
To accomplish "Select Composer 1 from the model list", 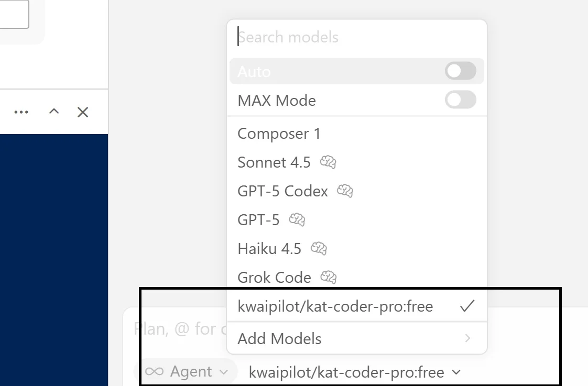I will tap(279, 134).
